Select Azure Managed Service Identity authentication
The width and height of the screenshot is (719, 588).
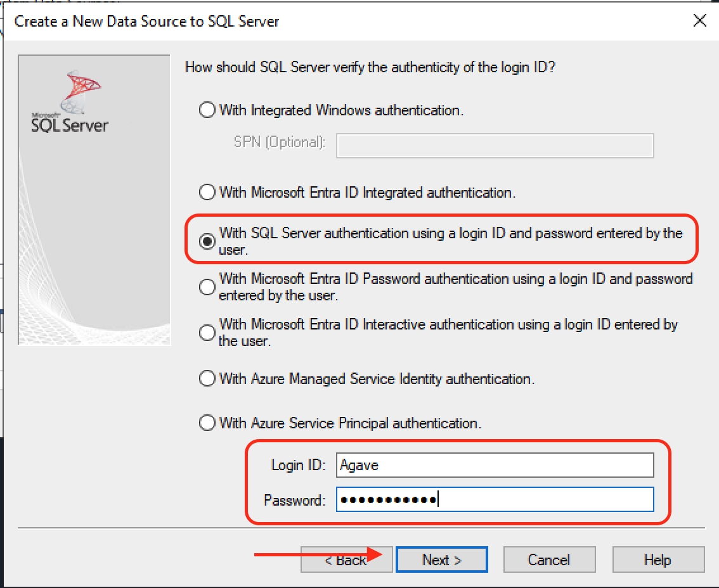207,379
